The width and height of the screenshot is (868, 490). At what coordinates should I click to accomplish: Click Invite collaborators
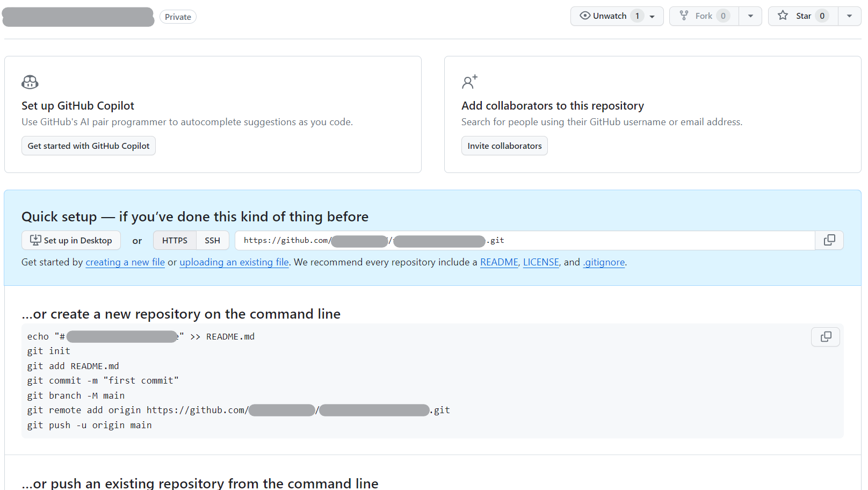[504, 146]
